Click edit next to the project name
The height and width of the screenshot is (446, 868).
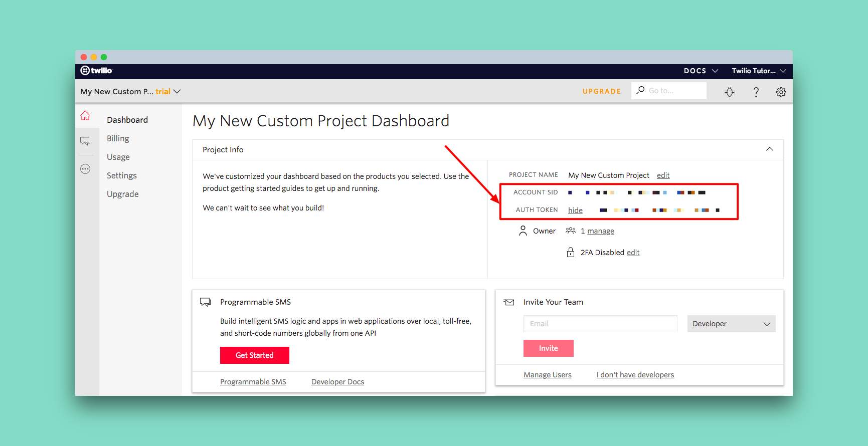[663, 175]
